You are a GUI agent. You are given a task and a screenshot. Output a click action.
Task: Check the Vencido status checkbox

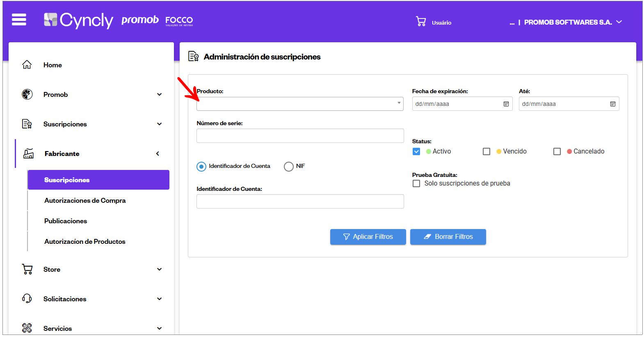[x=486, y=151]
